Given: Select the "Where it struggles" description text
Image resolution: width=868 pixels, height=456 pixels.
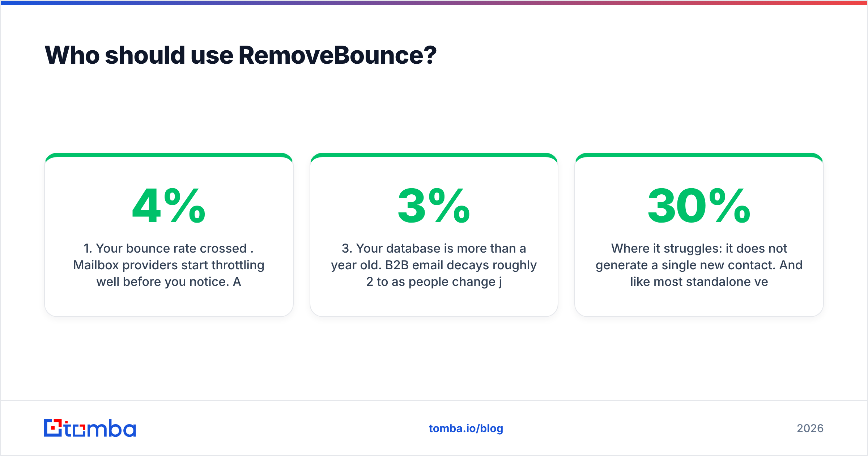Looking at the screenshot, I should point(699,265).
